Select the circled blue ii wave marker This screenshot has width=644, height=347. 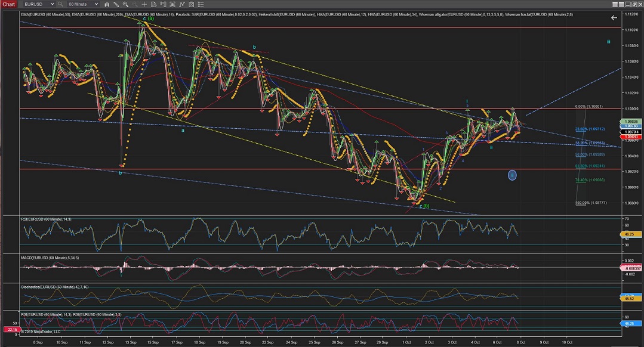[512, 175]
